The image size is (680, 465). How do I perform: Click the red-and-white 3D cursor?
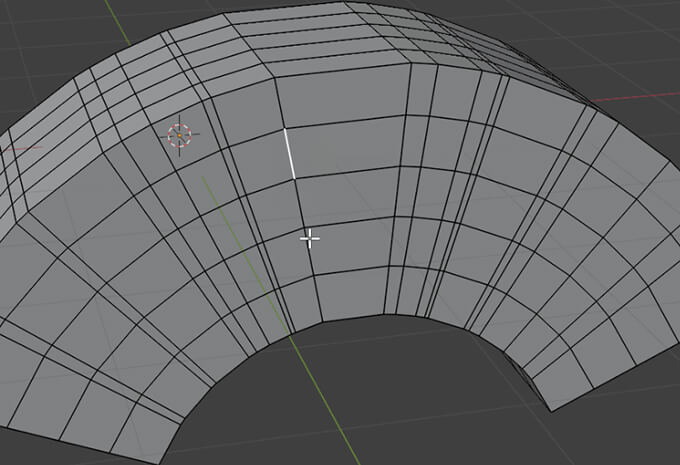pyautogui.click(x=180, y=135)
